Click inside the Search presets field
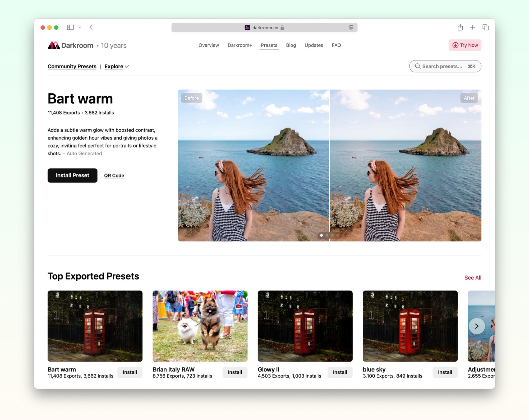529x420 pixels. tap(441, 66)
